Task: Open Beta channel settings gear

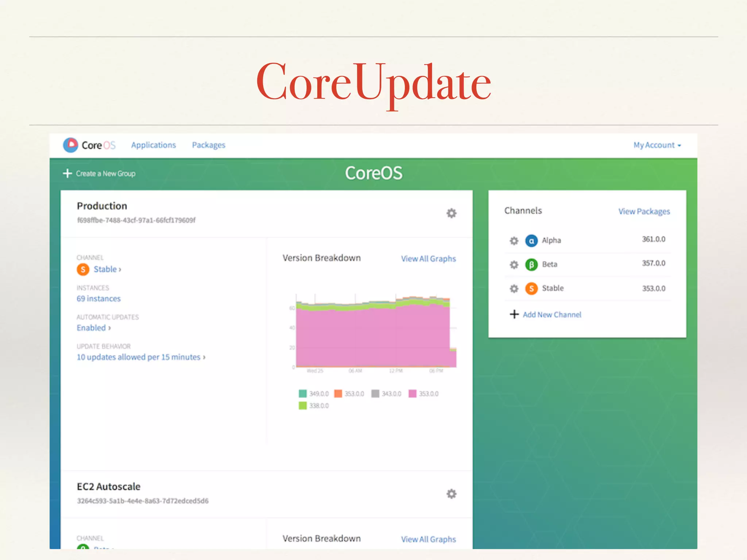Action: (514, 265)
